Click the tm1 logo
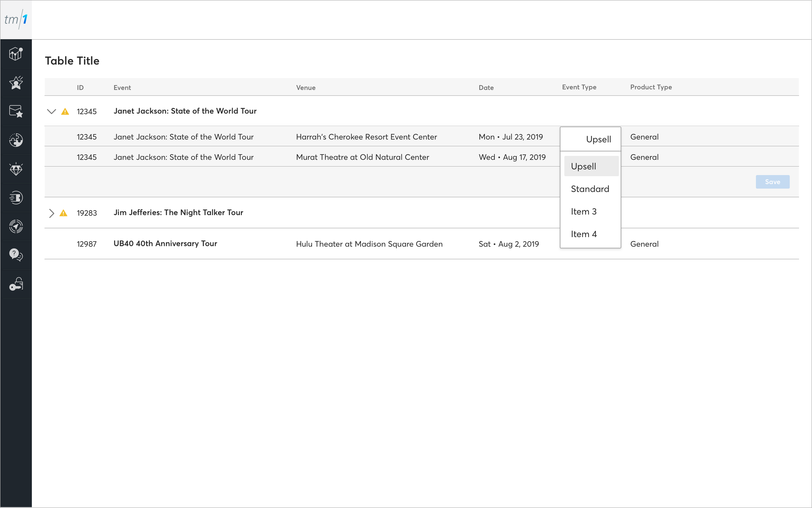The width and height of the screenshot is (812, 508). click(16, 19)
